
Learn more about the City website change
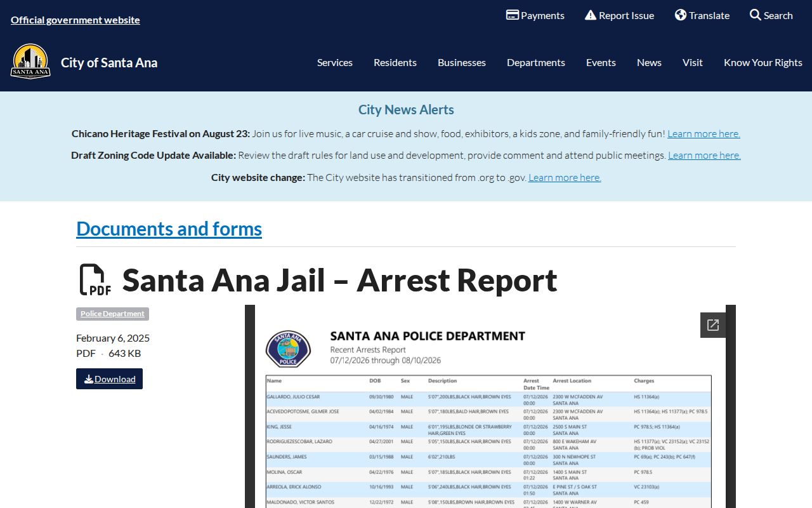tap(565, 177)
